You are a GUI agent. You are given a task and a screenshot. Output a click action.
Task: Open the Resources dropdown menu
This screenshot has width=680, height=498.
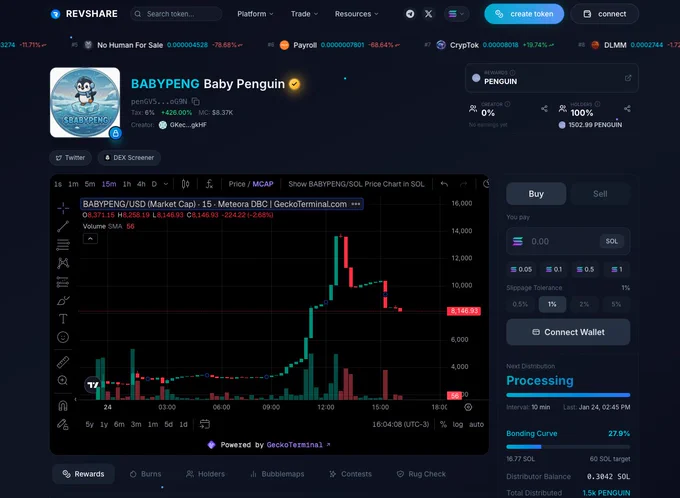pos(356,14)
